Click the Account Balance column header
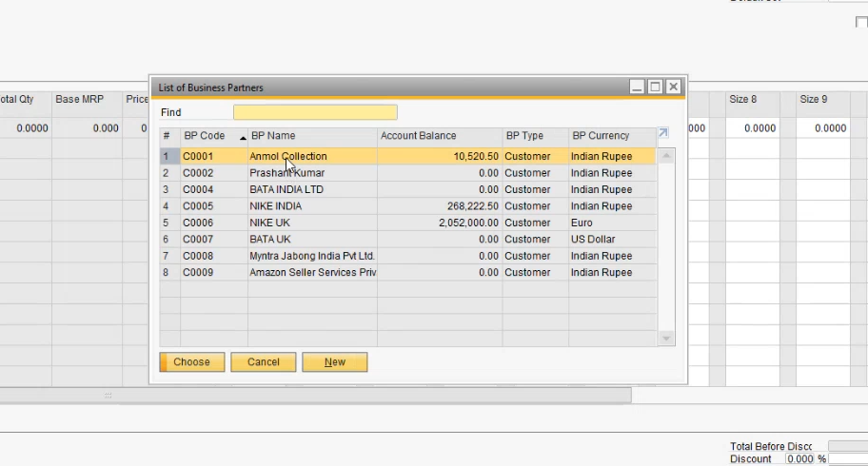This screenshot has width=868, height=466. tap(440, 136)
